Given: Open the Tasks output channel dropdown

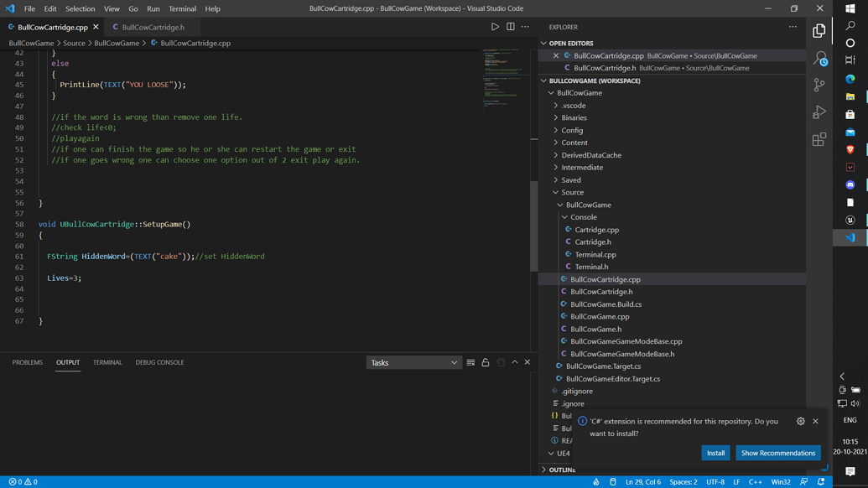Looking at the screenshot, I should [413, 362].
